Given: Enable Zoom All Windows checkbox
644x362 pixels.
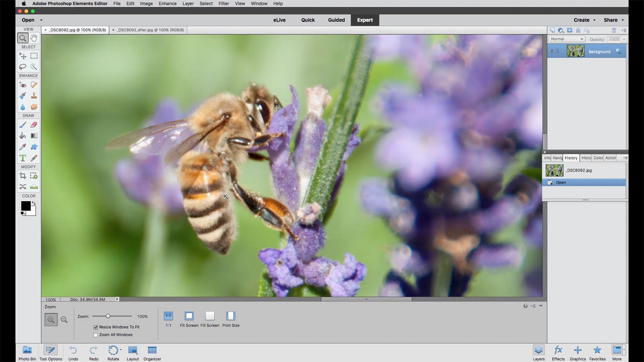Looking at the screenshot, I should tap(96, 335).
